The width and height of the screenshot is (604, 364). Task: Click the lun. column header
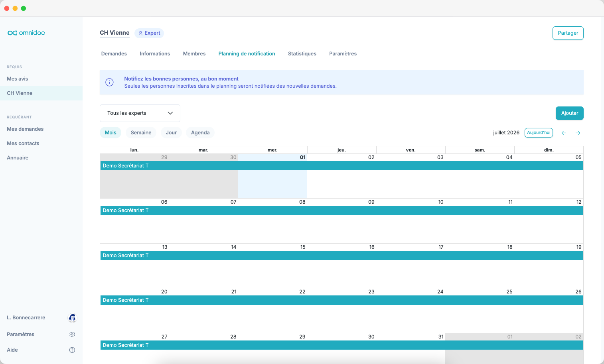coord(134,150)
